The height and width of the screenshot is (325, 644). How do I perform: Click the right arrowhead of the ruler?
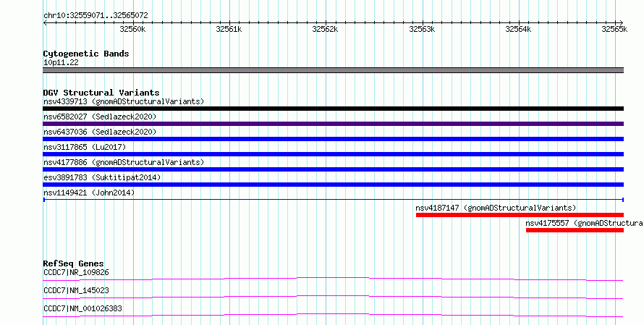622,23
